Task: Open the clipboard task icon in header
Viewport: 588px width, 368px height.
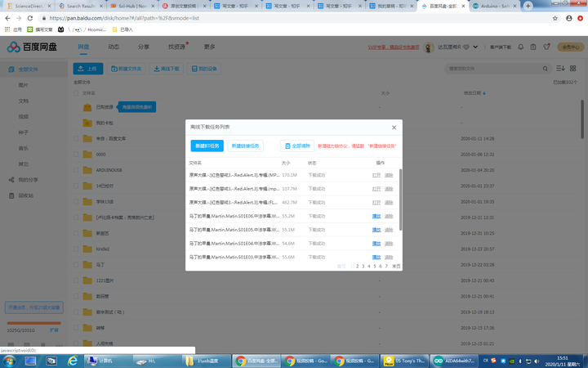Action: pyautogui.click(x=532, y=47)
